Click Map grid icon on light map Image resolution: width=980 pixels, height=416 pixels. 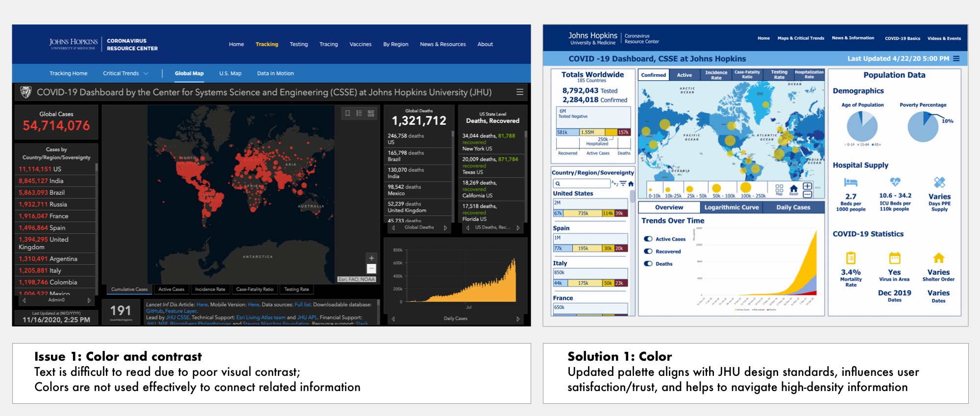pyautogui.click(x=779, y=188)
